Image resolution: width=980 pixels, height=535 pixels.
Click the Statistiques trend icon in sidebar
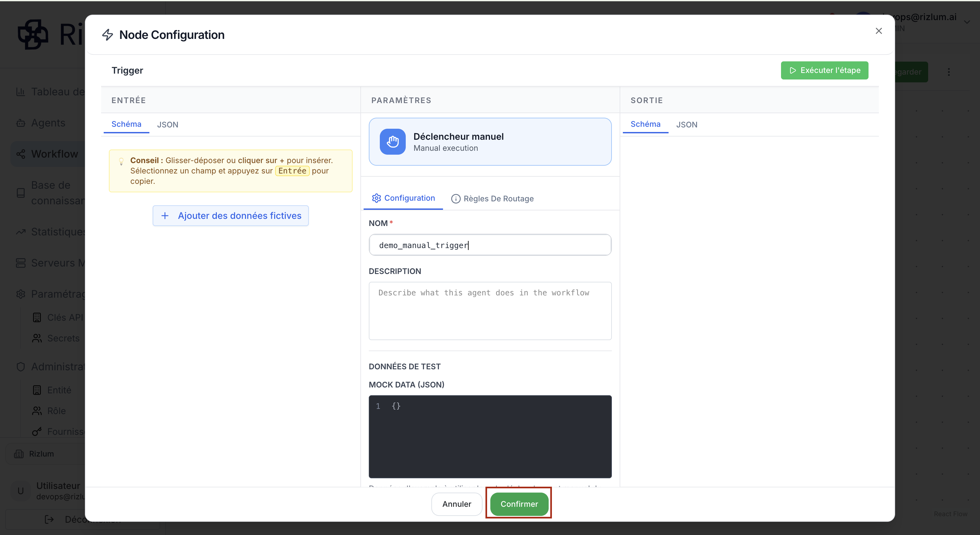point(20,232)
